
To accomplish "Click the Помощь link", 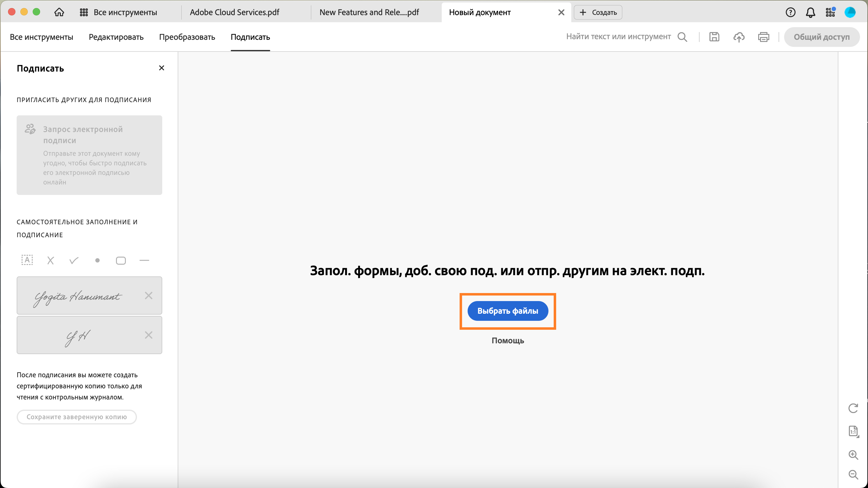I will pyautogui.click(x=507, y=340).
